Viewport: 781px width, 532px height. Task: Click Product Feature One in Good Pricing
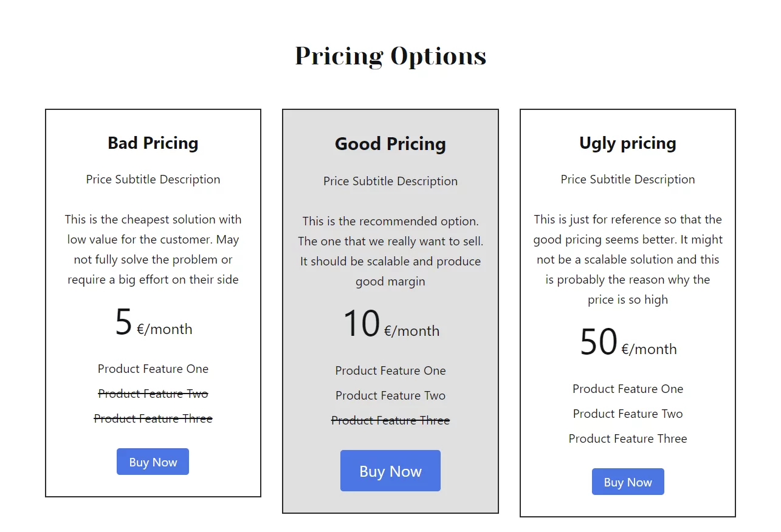pos(390,370)
